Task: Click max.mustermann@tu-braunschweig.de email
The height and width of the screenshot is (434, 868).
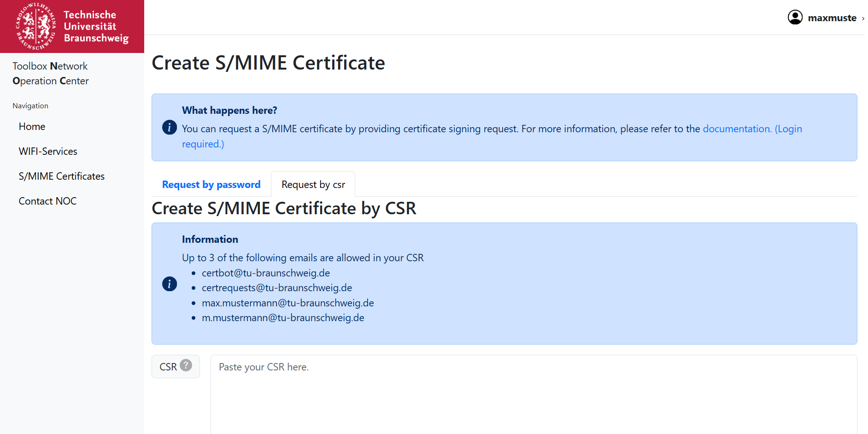Action: pos(288,303)
